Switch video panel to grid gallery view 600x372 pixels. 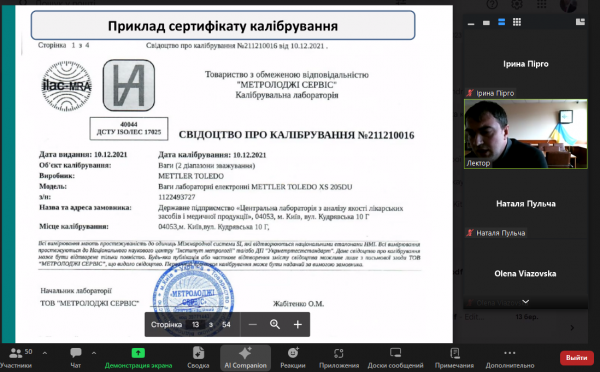517,22
